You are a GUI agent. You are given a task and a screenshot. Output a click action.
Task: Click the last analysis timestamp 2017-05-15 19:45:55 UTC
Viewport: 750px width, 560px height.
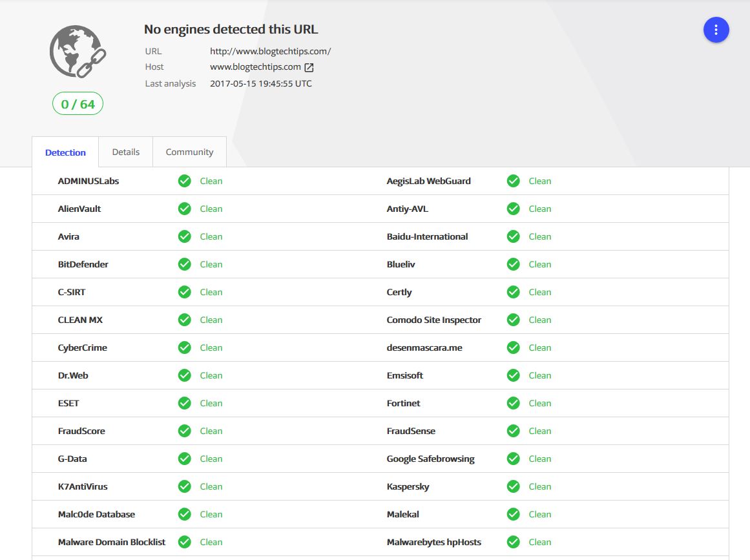[x=261, y=84]
